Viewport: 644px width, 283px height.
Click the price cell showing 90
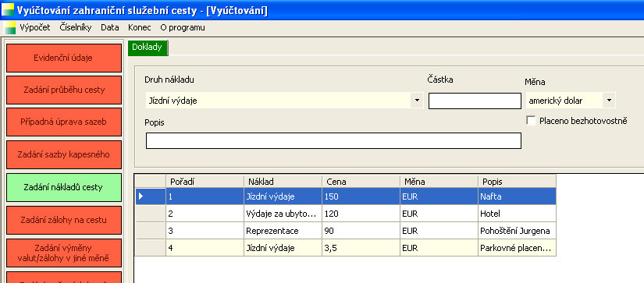(x=361, y=231)
